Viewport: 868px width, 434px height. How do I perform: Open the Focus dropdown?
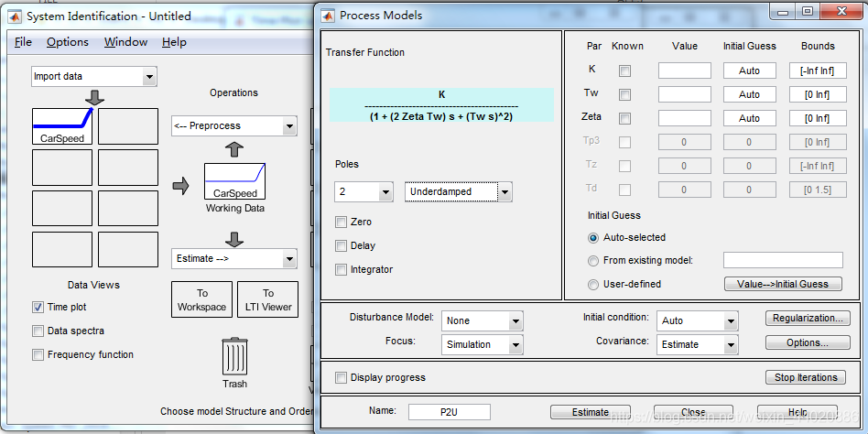click(482, 345)
